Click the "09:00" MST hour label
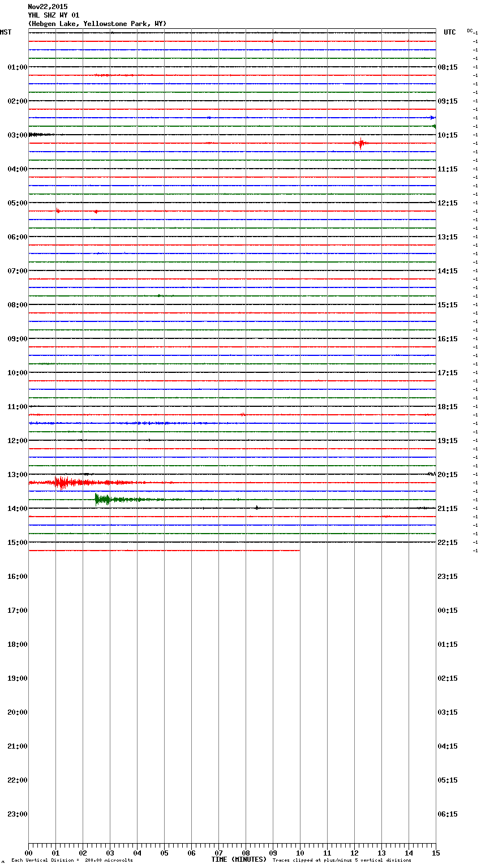 (x=18, y=339)
